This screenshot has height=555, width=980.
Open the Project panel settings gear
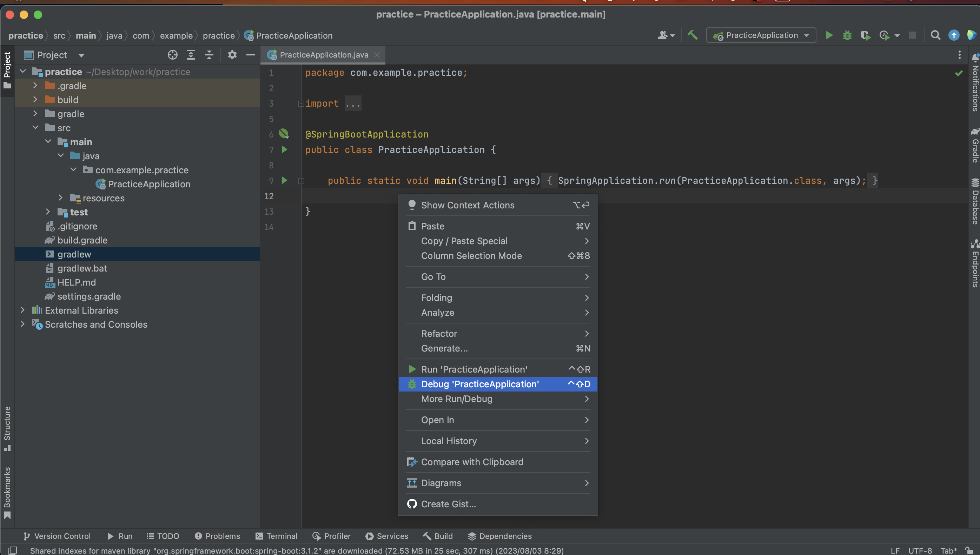pos(232,55)
